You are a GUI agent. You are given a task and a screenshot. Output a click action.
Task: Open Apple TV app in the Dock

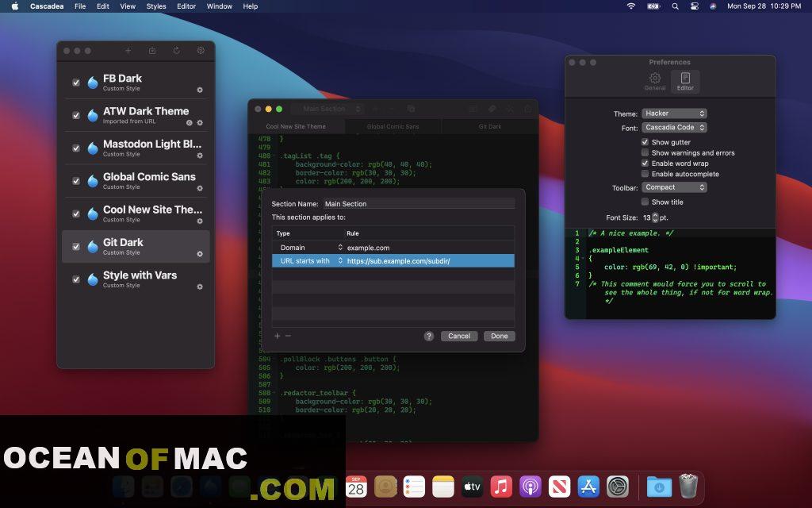click(472, 487)
